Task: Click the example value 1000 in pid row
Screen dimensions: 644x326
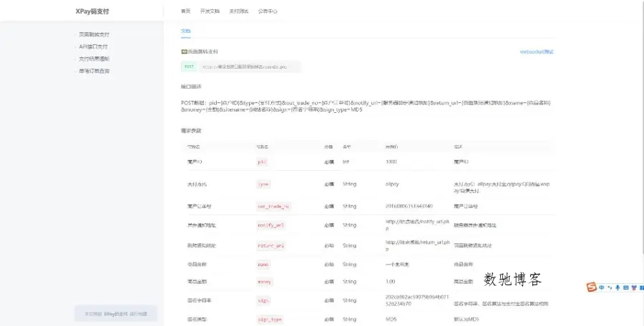Action: (391, 162)
